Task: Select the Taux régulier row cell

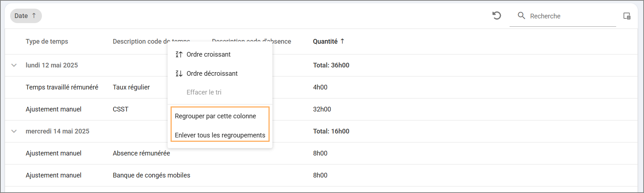Action: 131,87
